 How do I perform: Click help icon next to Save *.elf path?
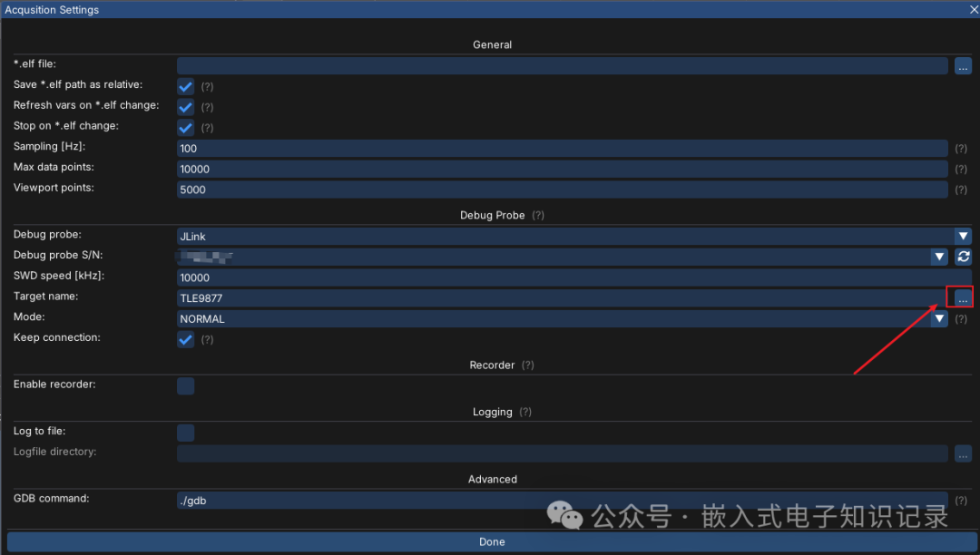[x=207, y=87]
